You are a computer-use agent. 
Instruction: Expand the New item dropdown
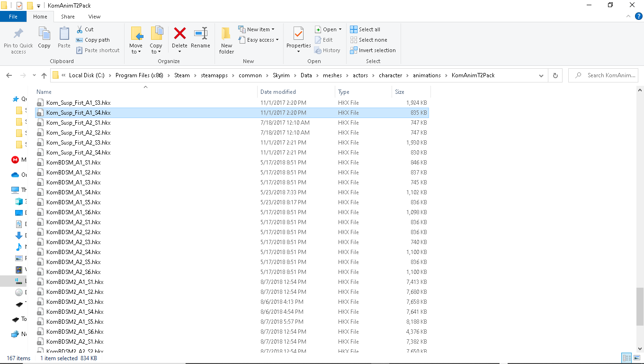coord(256,29)
